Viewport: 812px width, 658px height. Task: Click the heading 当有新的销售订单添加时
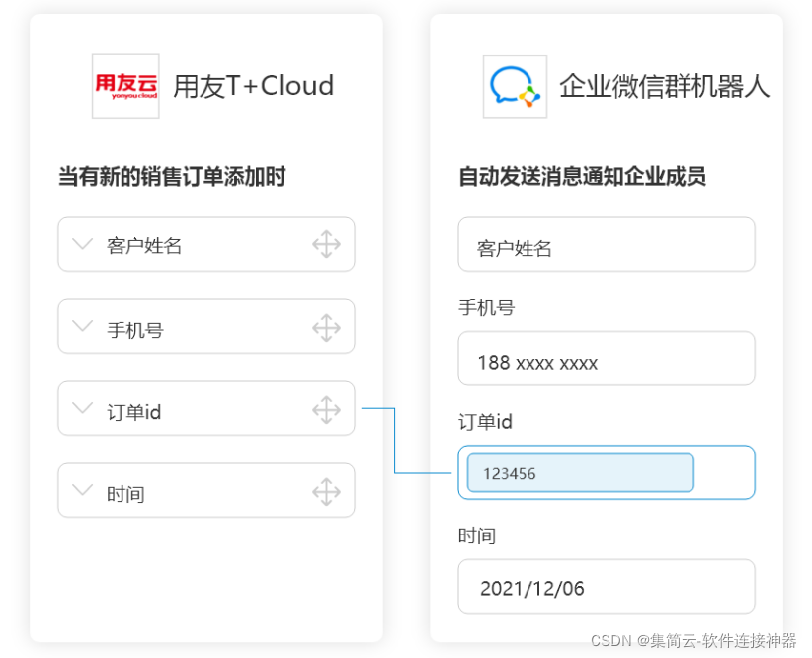(x=172, y=176)
